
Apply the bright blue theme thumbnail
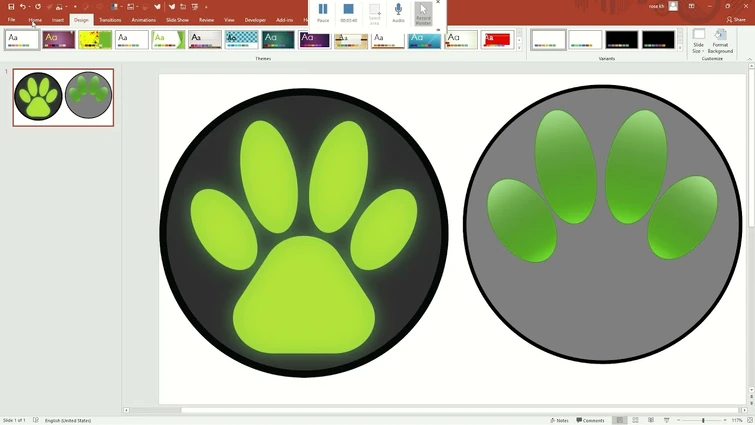click(x=424, y=40)
